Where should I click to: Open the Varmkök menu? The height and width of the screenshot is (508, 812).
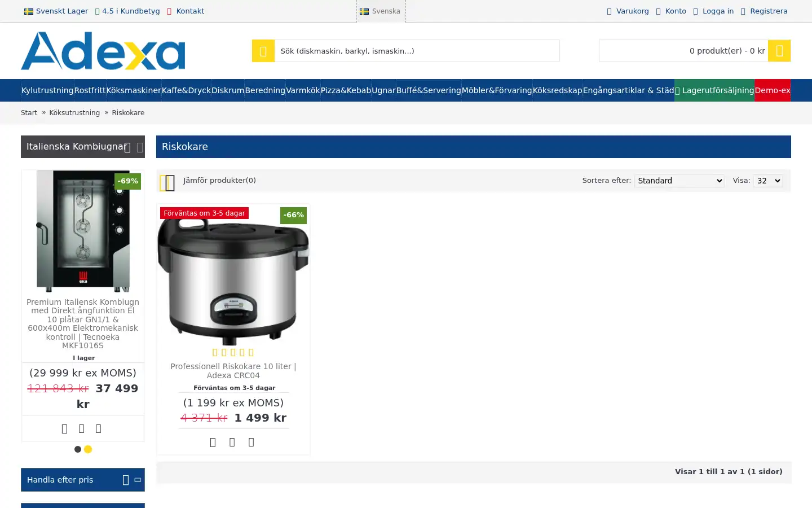click(x=303, y=90)
